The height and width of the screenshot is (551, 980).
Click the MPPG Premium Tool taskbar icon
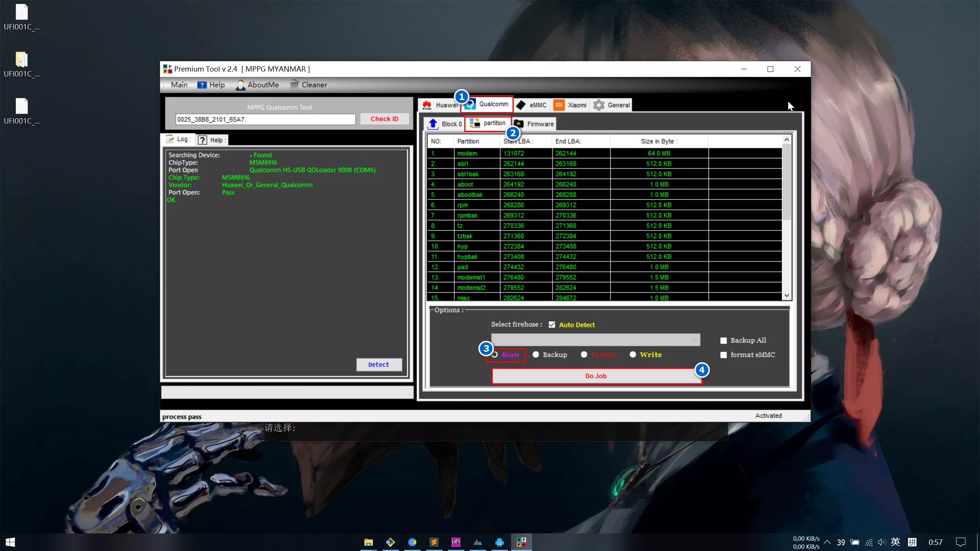pyautogui.click(x=521, y=542)
